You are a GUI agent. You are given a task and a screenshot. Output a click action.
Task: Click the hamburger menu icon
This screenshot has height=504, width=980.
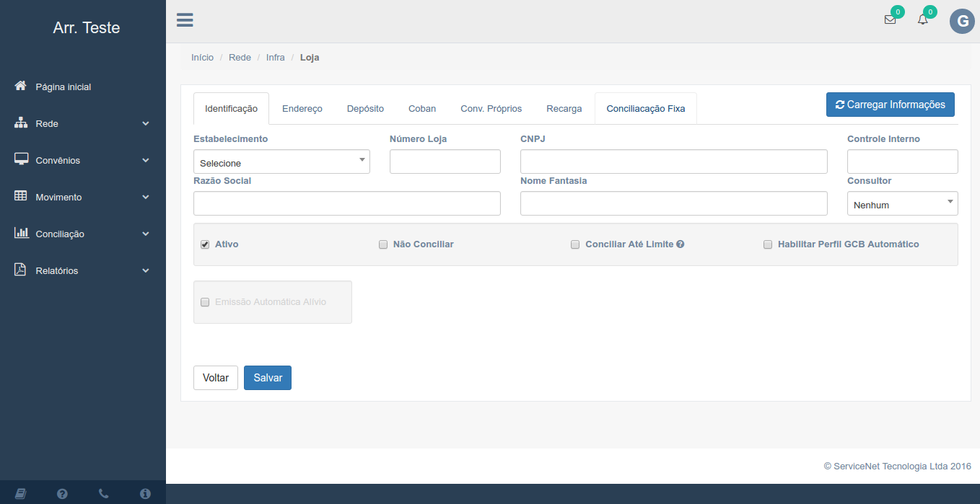[x=185, y=20]
